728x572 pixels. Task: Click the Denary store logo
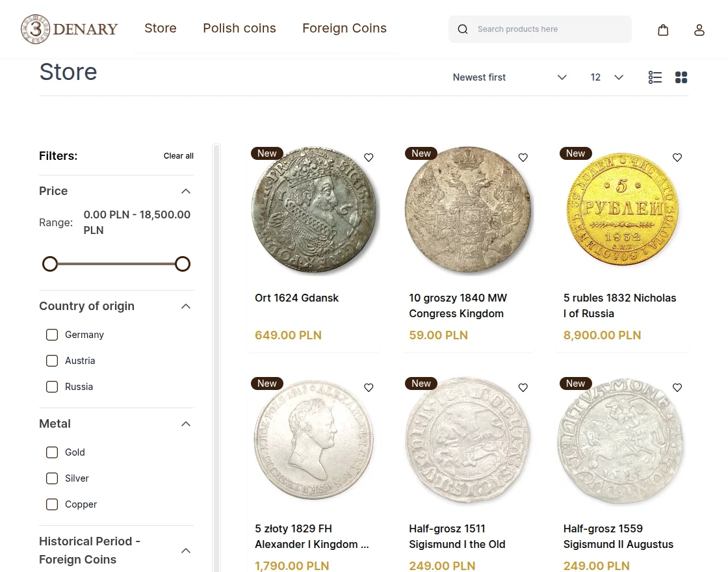(x=69, y=29)
